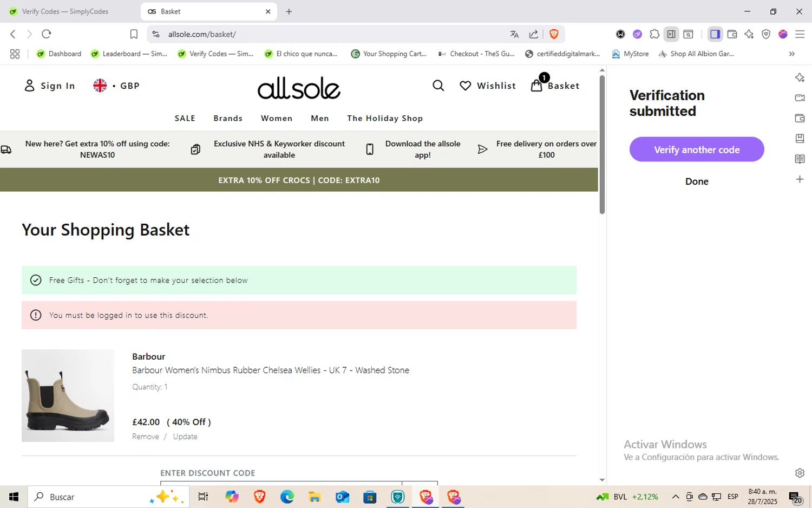
Task: Open the allsole search icon
Action: [438, 86]
